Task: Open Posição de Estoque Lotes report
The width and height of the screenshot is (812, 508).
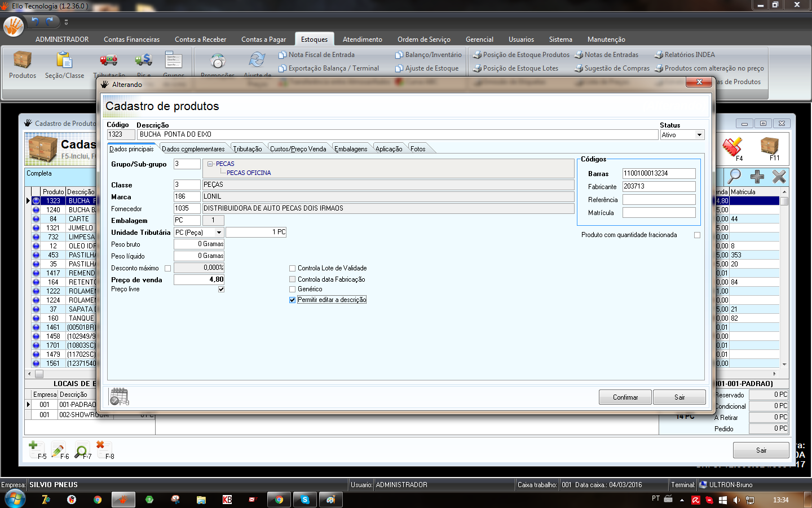Action: tap(515, 68)
